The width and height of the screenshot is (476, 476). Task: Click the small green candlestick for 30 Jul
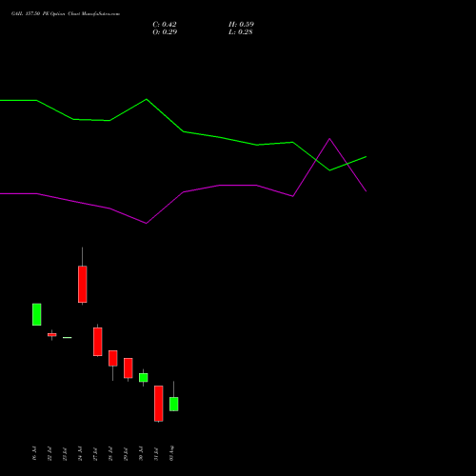click(x=144, y=378)
